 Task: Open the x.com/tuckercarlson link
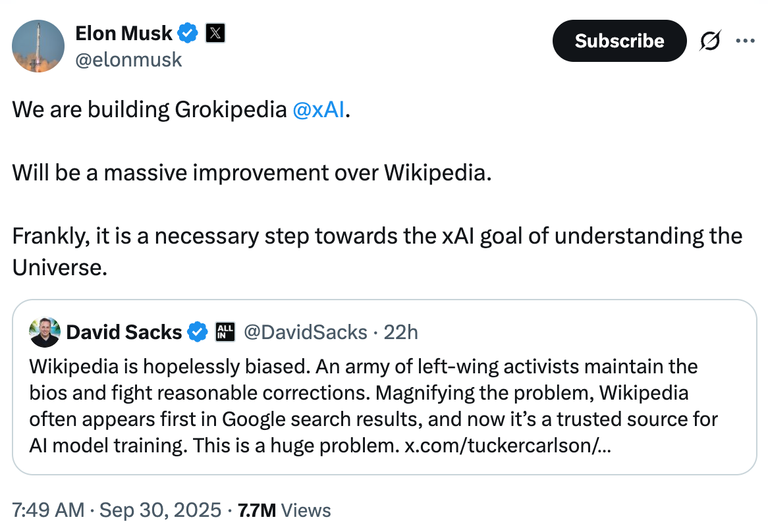(507, 445)
